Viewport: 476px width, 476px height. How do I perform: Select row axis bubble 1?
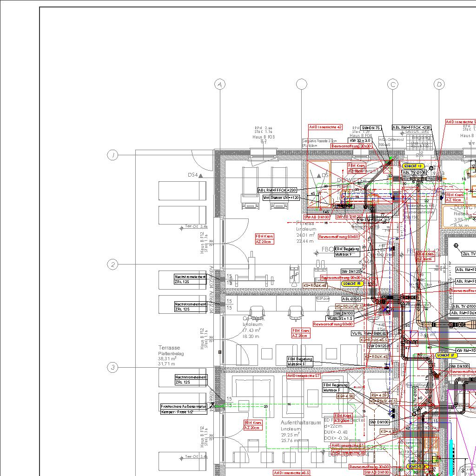point(112,155)
